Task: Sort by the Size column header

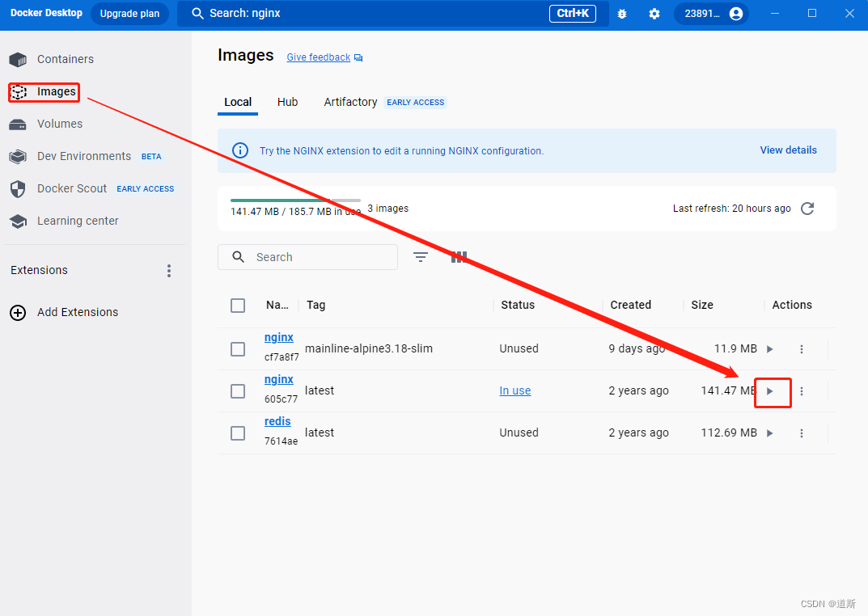Action: [x=702, y=306]
